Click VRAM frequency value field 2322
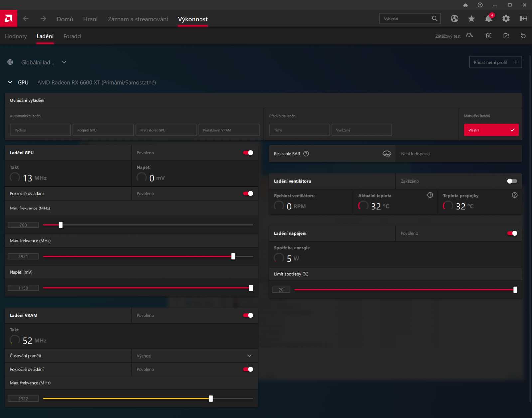Screen dimensions: 532x418 pos(23,399)
